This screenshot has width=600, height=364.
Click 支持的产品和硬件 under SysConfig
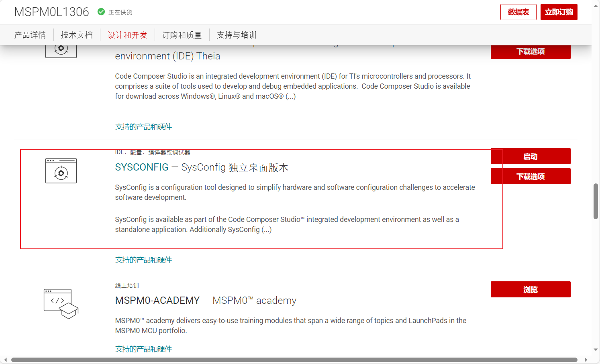[143, 260]
